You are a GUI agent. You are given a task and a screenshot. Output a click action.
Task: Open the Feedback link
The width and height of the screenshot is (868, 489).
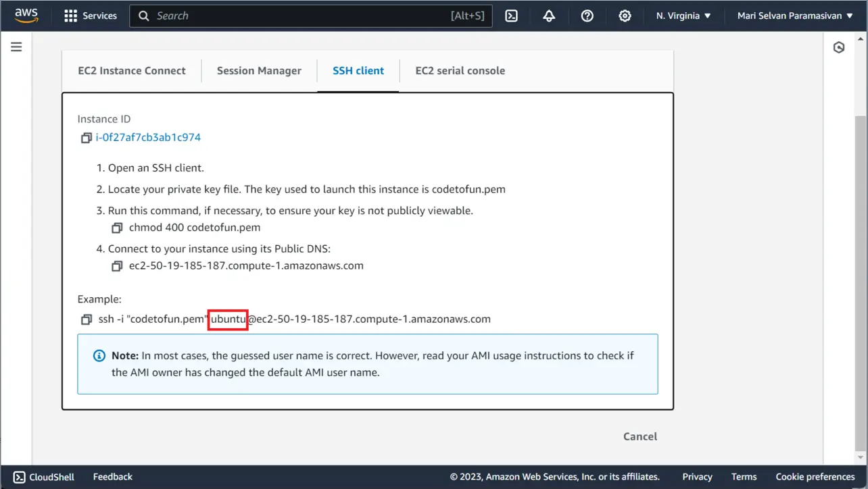(113, 477)
